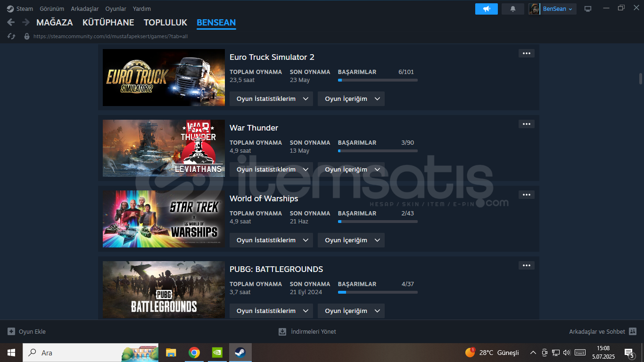Click the Euro Truck Simulator 2 banner image
This screenshot has width=644, height=362.
coord(164,77)
